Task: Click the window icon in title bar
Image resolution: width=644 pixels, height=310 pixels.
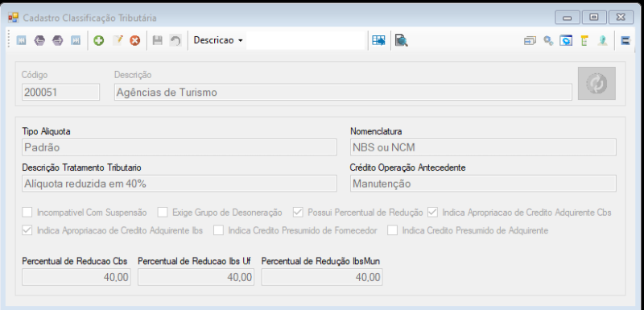Action: tap(14, 18)
